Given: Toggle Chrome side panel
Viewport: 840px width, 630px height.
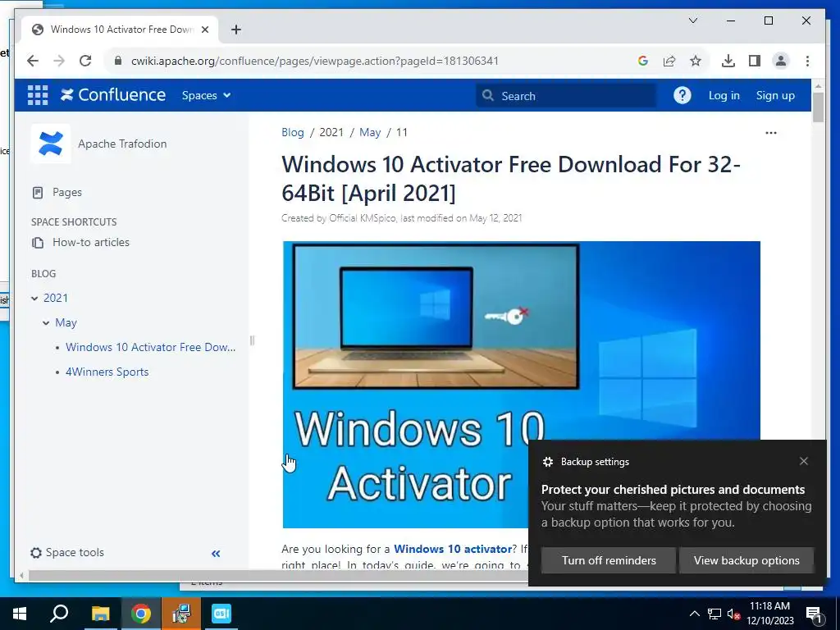Looking at the screenshot, I should [x=755, y=61].
